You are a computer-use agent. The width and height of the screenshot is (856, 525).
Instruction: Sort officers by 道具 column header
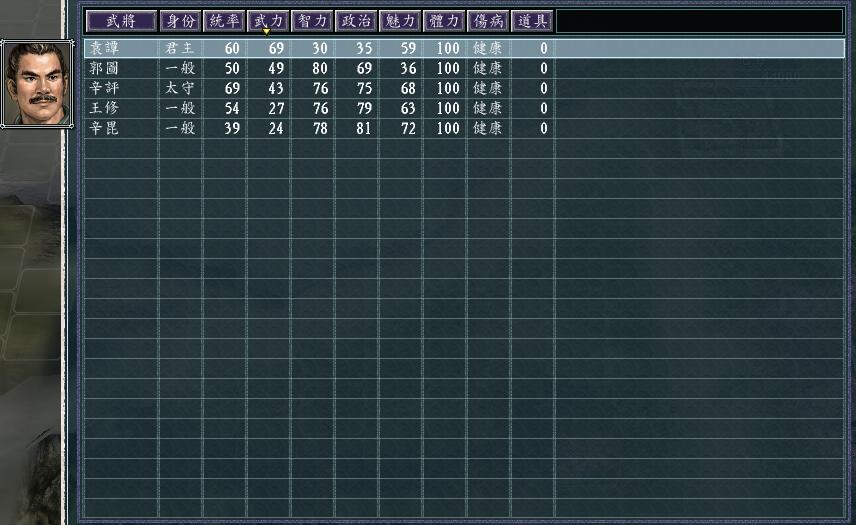point(532,21)
